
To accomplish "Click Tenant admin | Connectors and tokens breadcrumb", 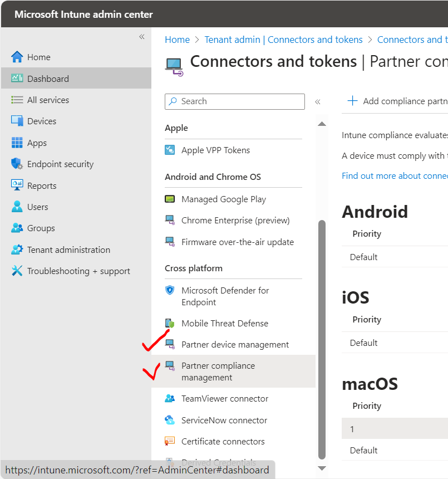I will pos(283,40).
